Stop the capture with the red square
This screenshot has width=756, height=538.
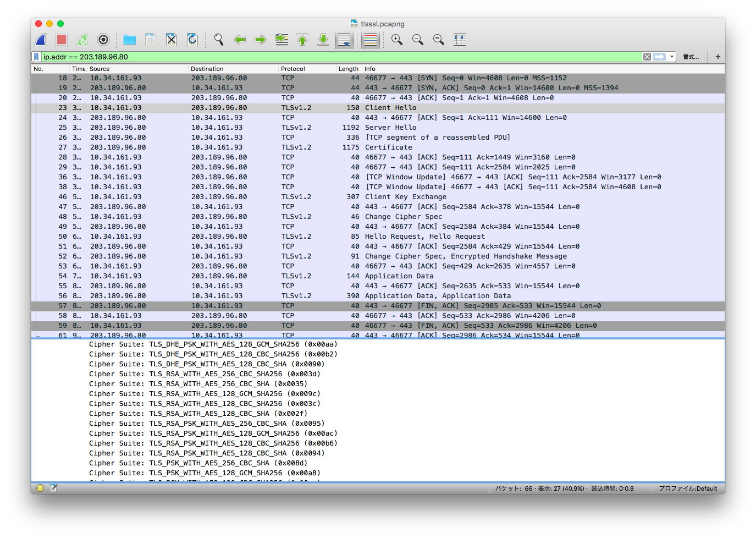pos(62,40)
